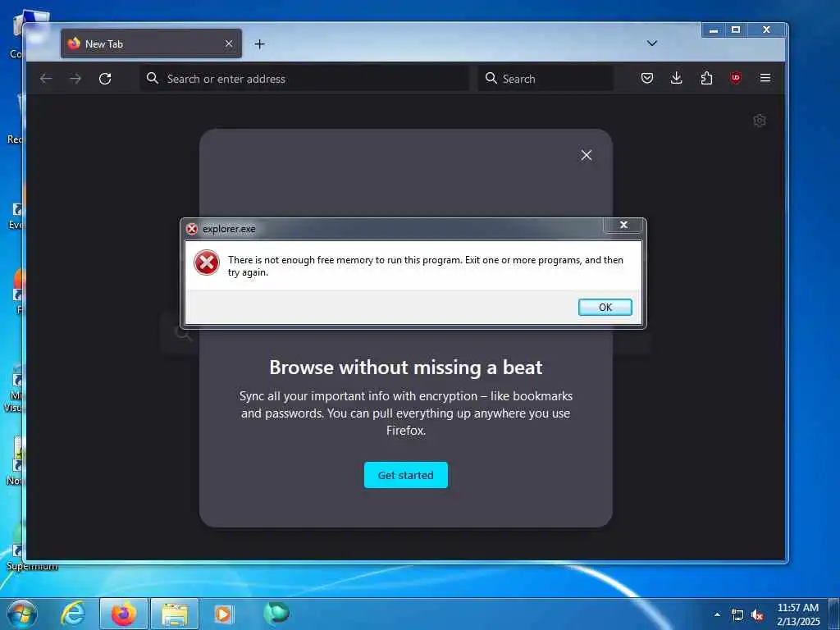Focus the Search or enter address bar
This screenshot has height=630, width=840.
point(304,79)
